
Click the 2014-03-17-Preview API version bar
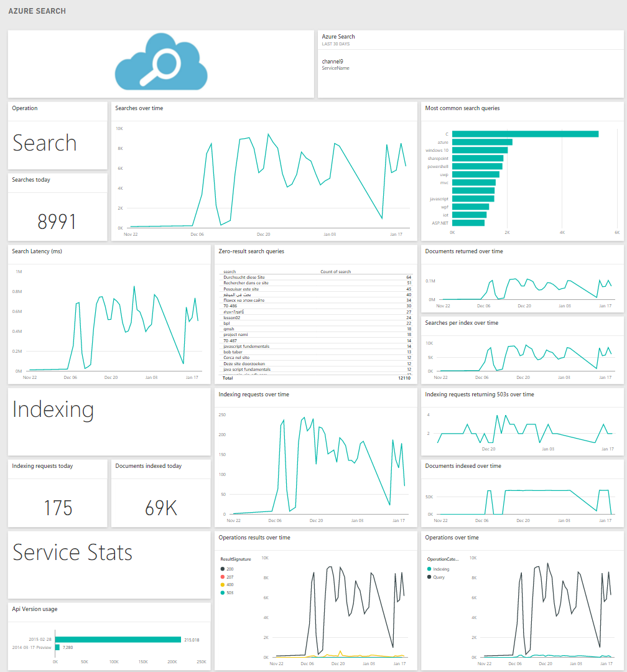pos(57,647)
